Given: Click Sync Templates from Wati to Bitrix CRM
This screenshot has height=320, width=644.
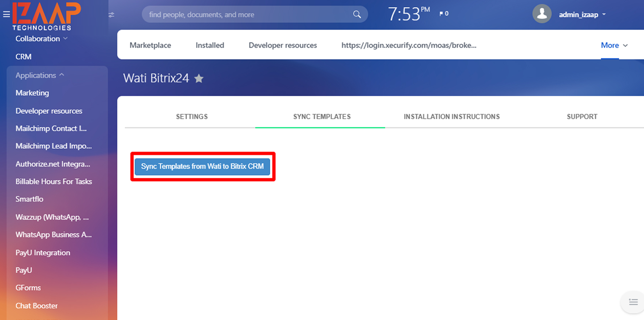Looking at the screenshot, I should click(x=202, y=167).
